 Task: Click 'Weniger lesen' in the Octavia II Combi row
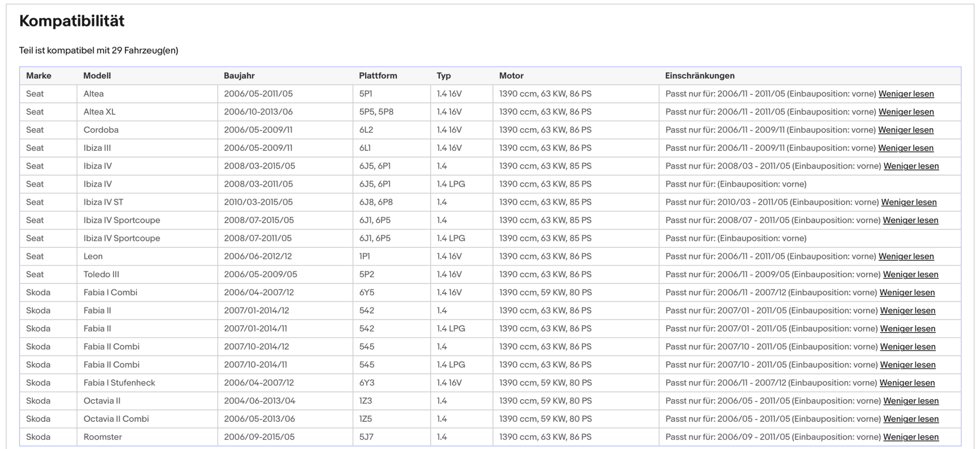pos(911,419)
